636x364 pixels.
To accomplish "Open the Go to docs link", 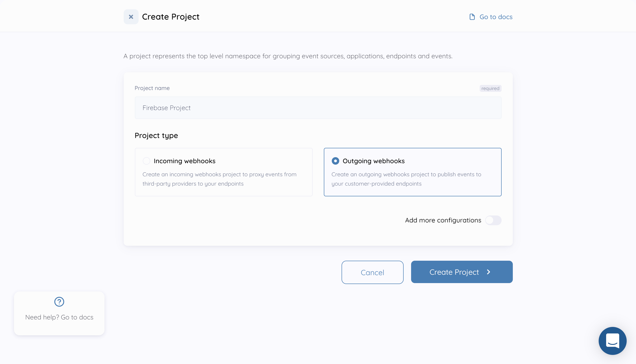I will [x=496, y=17].
